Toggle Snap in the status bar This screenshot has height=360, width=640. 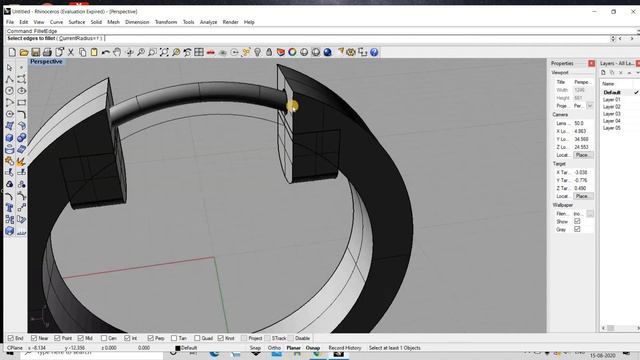click(255, 348)
